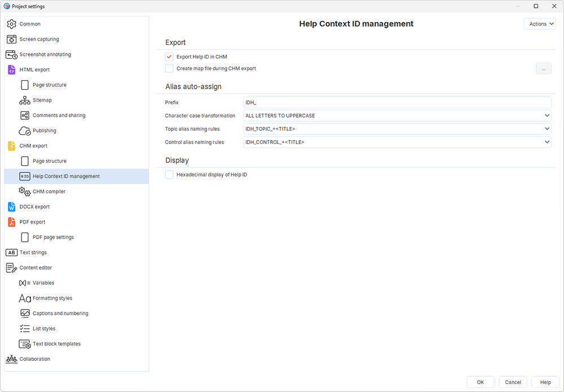Click the Publishing cloud icon

(x=25, y=130)
